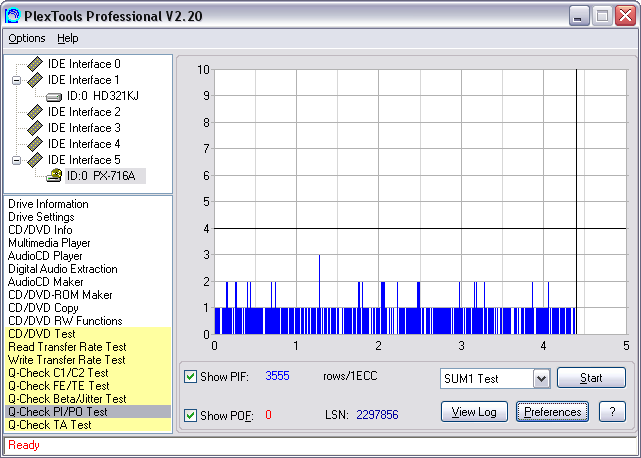This screenshot has height=458, width=641.
Task: Minimize the PlexTools window
Action: [x=578, y=16]
